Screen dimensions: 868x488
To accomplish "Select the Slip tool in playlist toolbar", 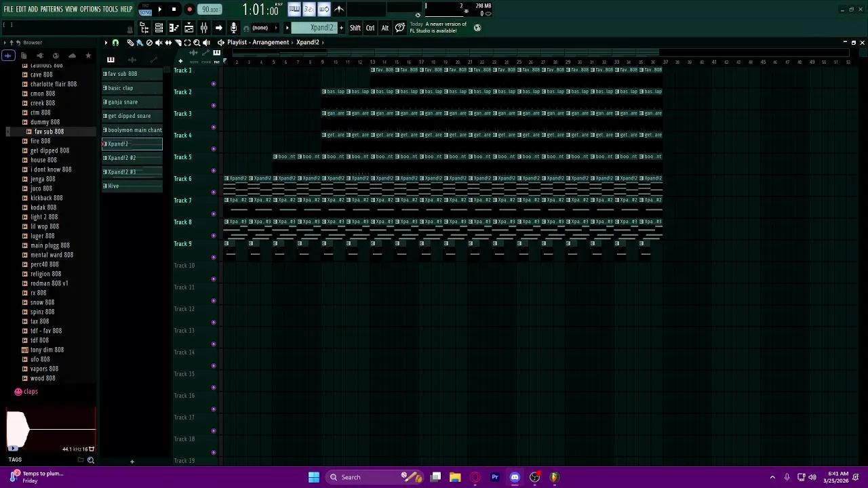I will [168, 42].
